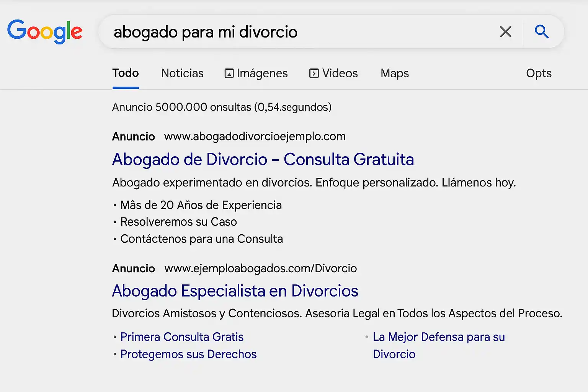
Task: Click the Anuncio label of ejemploabogados ad
Action: click(x=134, y=268)
